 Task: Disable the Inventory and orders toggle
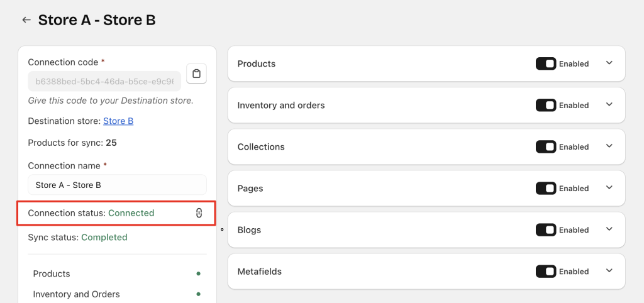click(546, 105)
